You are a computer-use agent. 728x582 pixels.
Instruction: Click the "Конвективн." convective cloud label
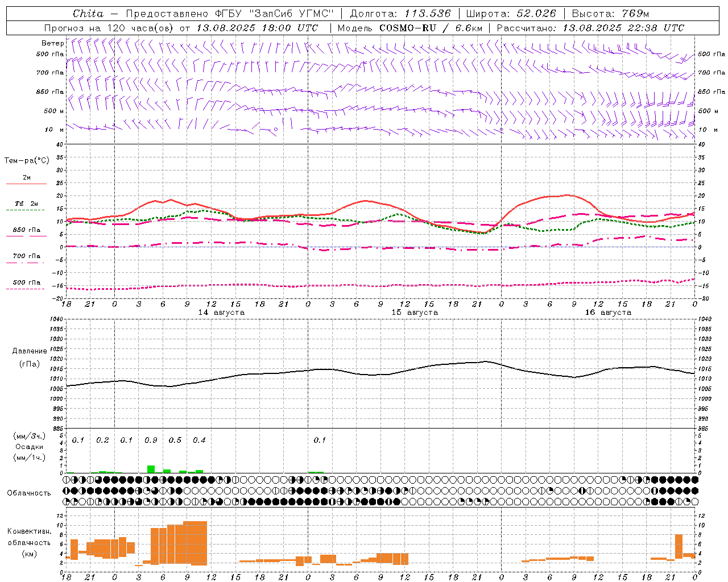[x=29, y=531]
